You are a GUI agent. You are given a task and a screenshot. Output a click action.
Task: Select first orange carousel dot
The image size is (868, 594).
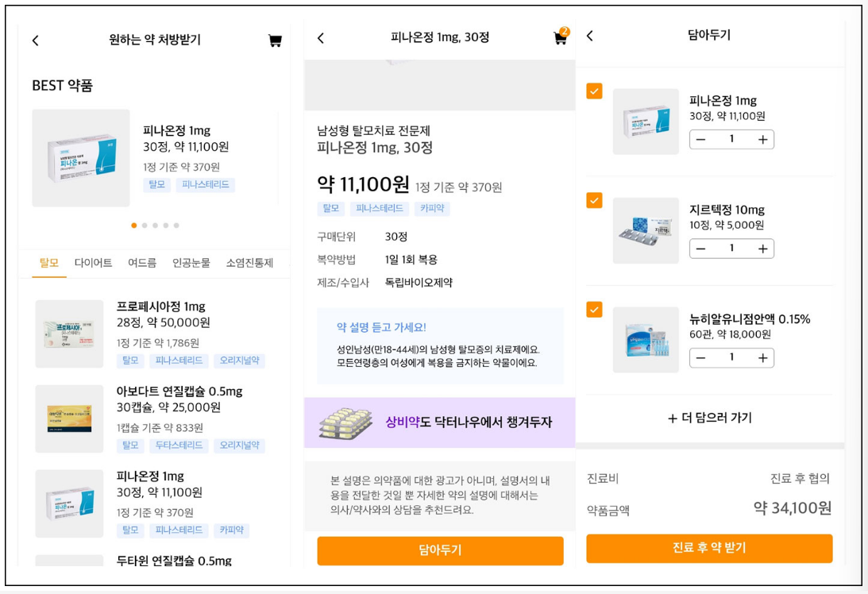(x=134, y=226)
